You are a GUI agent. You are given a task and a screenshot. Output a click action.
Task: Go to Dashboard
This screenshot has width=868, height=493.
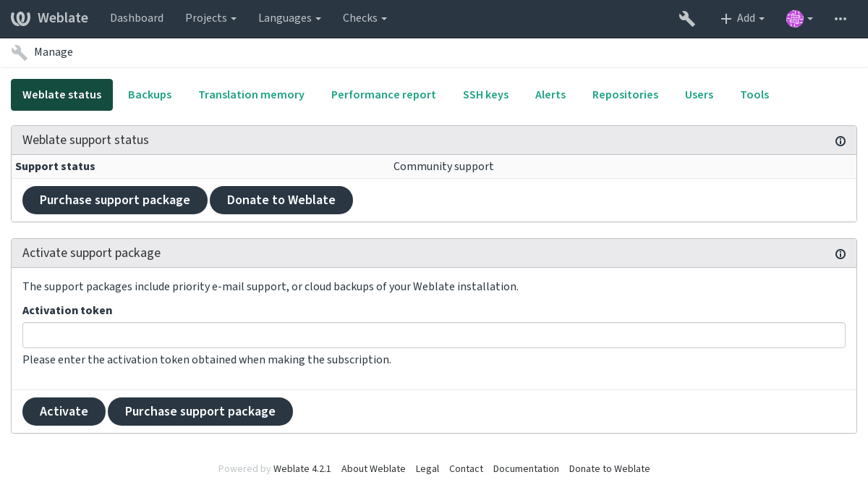(137, 18)
